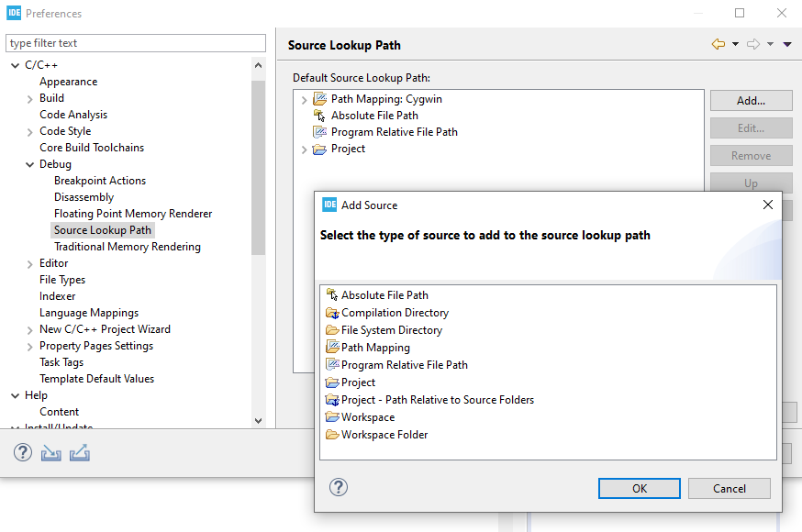The image size is (802, 532).
Task: Open the Disassembly preferences page
Action: point(84,197)
